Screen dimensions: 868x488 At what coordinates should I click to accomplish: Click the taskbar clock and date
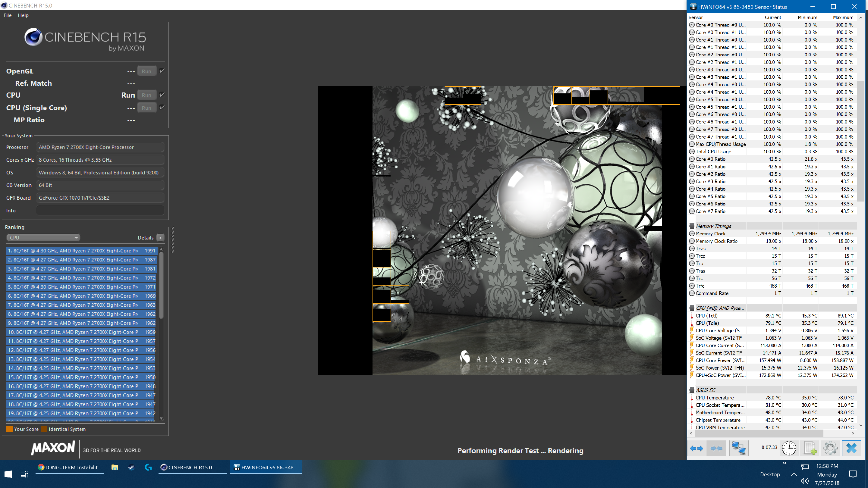[827, 474]
